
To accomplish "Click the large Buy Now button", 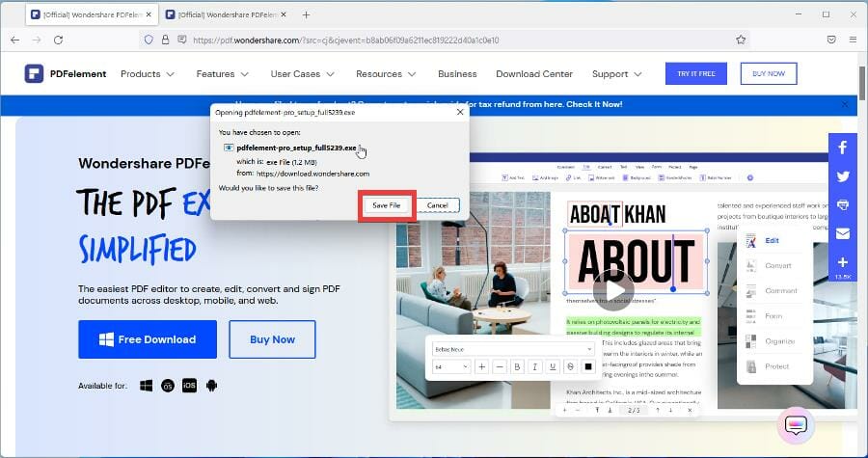I will [x=272, y=339].
